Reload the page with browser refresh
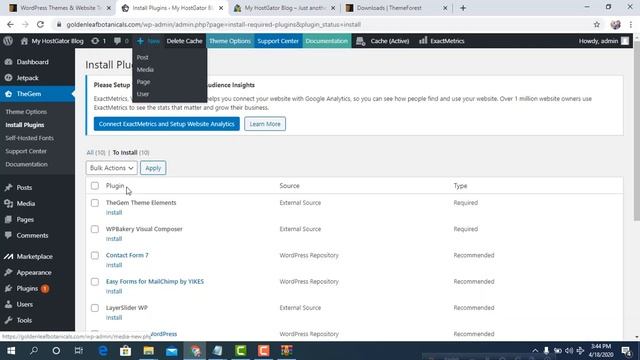Screen dimensions: 640x360 40,24
